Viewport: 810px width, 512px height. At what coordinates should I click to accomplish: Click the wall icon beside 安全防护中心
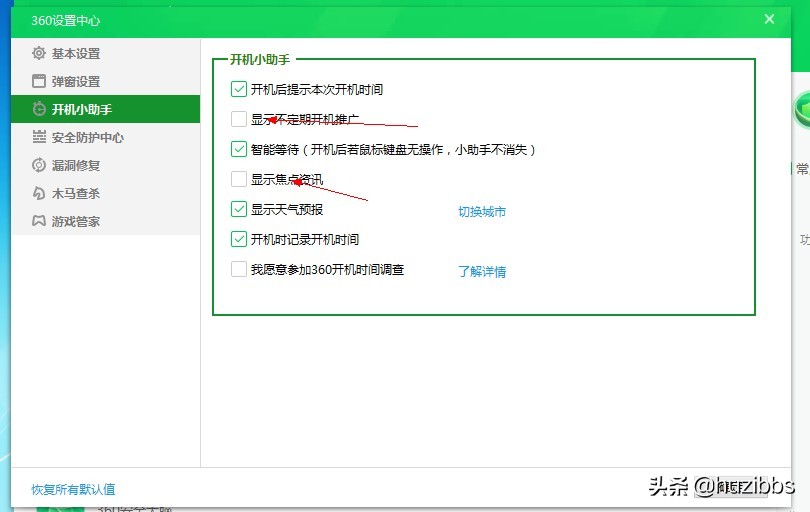(x=39, y=137)
